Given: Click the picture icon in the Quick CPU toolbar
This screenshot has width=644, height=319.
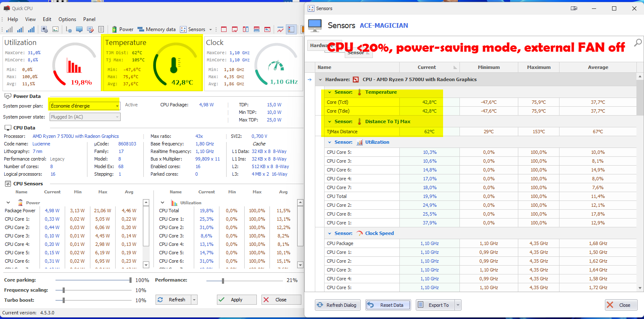Looking at the screenshot, I should 55,29.
